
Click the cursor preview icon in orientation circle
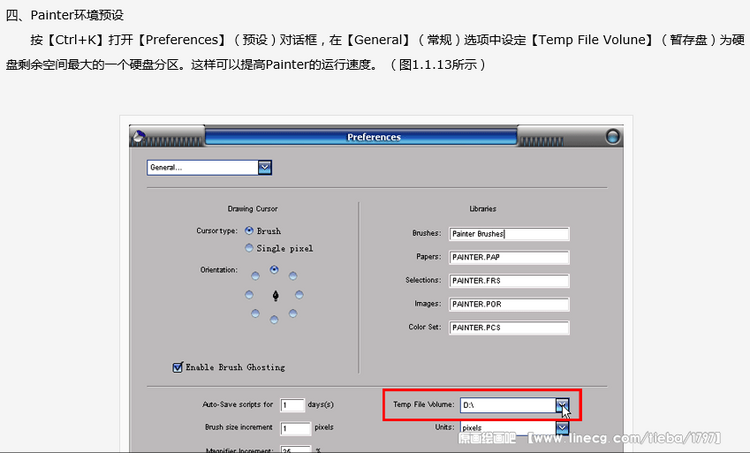point(276,296)
